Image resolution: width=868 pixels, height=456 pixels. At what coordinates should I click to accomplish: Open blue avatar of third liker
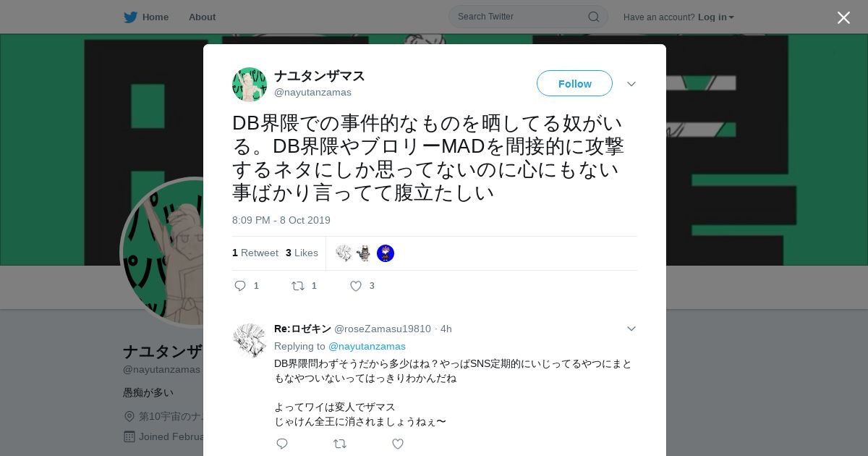pos(386,253)
